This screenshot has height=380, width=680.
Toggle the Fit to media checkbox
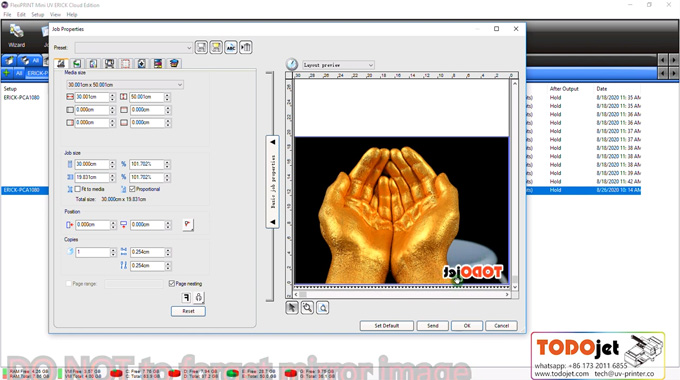click(78, 189)
